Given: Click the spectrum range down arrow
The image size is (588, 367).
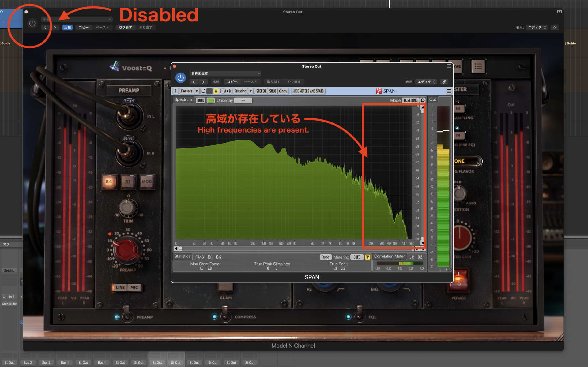Looking at the screenshot, I should [422, 243].
